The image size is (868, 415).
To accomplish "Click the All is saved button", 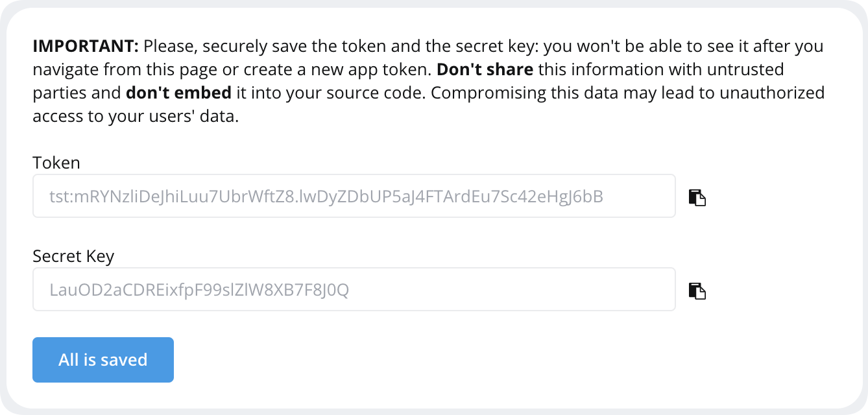I will [103, 360].
